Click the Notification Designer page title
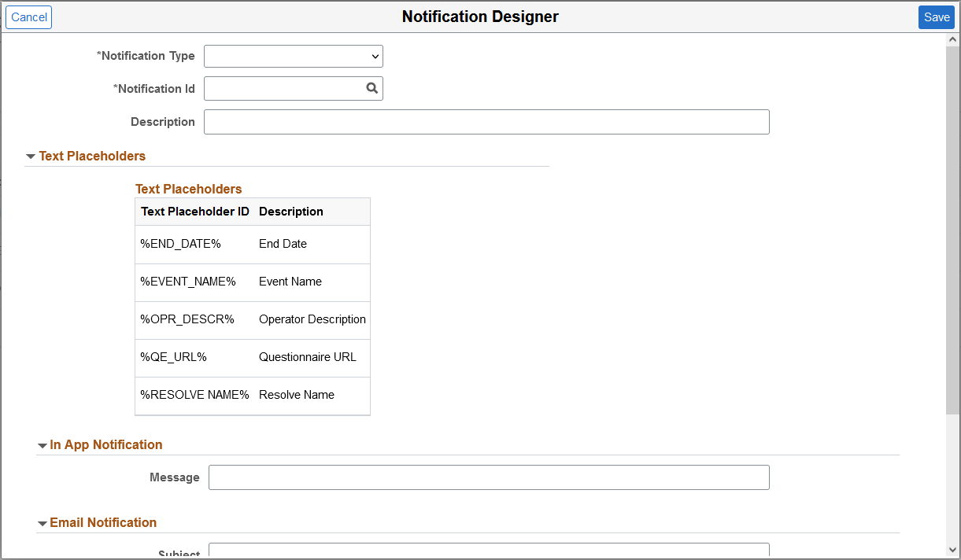Image resolution: width=961 pixels, height=560 pixels. pyautogui.click(x=480, y=17)
